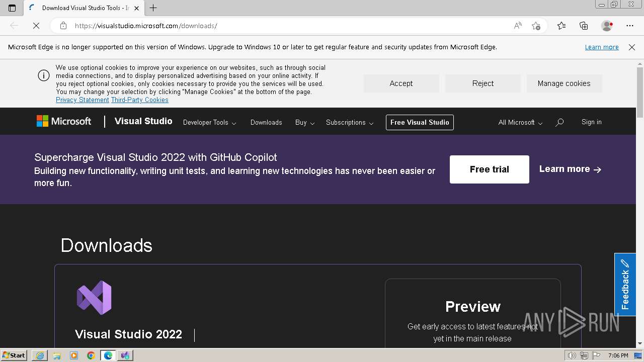This screenshot has width=644, height=362.
Task: Accept optional cookies
Action: coord(401,83)
